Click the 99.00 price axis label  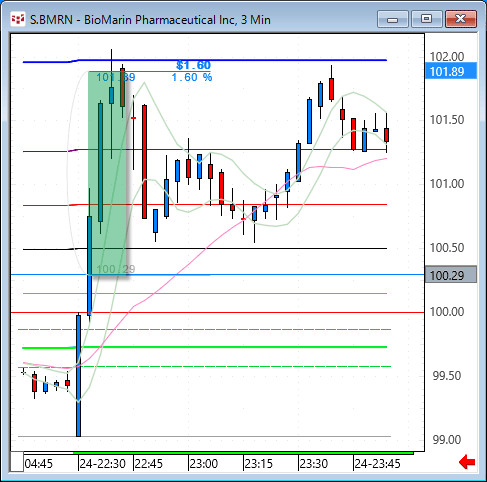click(448, 440)
